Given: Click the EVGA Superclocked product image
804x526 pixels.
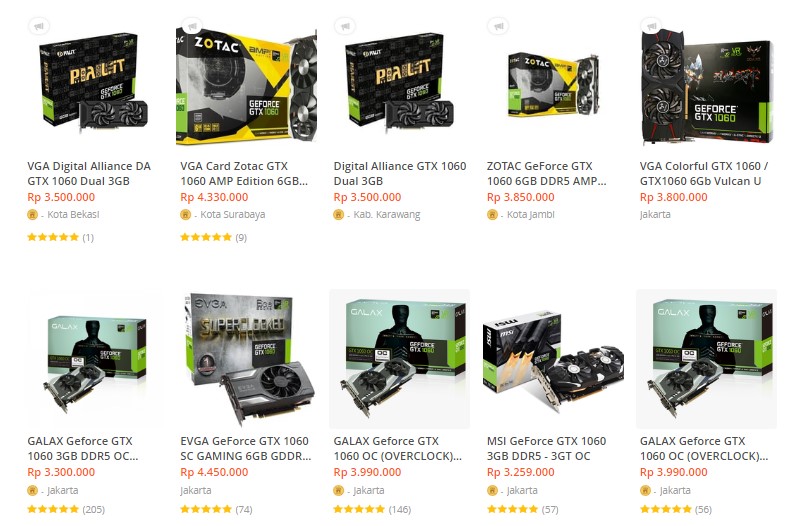Looking at the screenshot, I should coord(246,358).
